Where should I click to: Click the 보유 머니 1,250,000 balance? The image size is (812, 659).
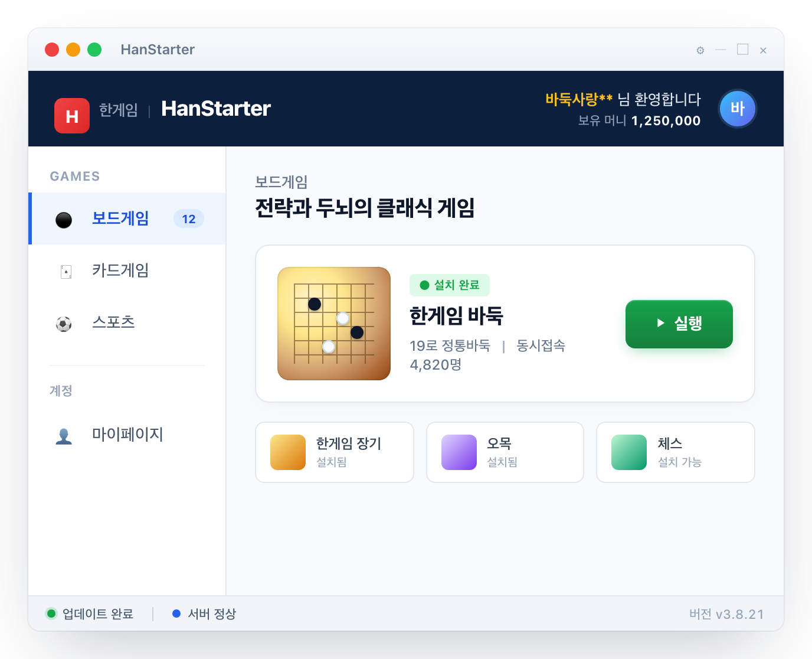coord(640,120)
